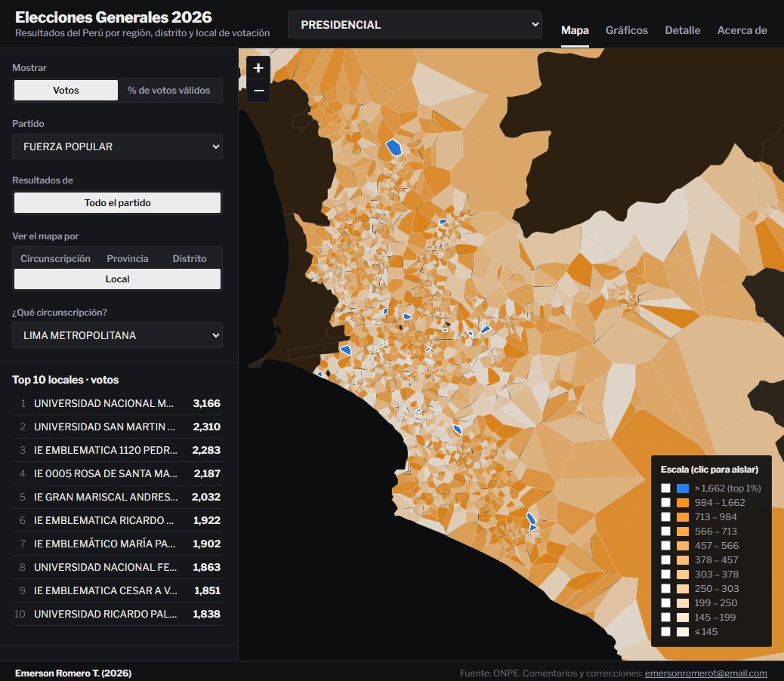The width and height of the screenshot is (784, 681).
Task: Open the Detalle tab
Action: [x=683, y=30]
